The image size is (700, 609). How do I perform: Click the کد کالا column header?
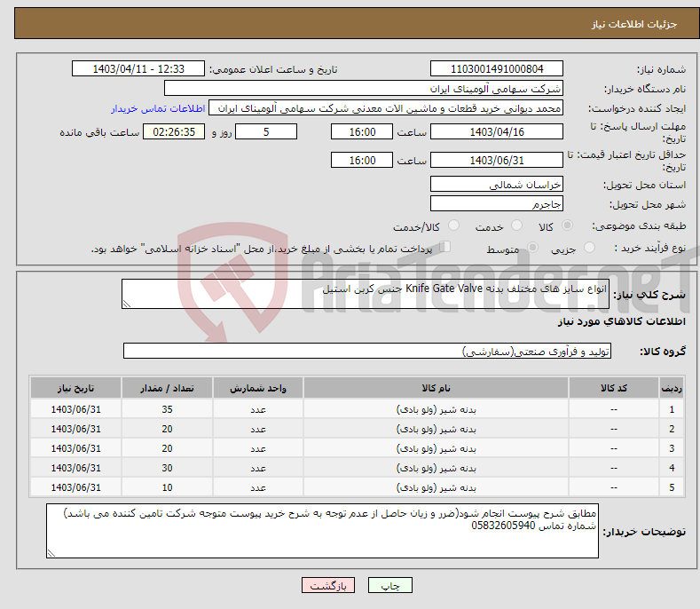(614, 388)
